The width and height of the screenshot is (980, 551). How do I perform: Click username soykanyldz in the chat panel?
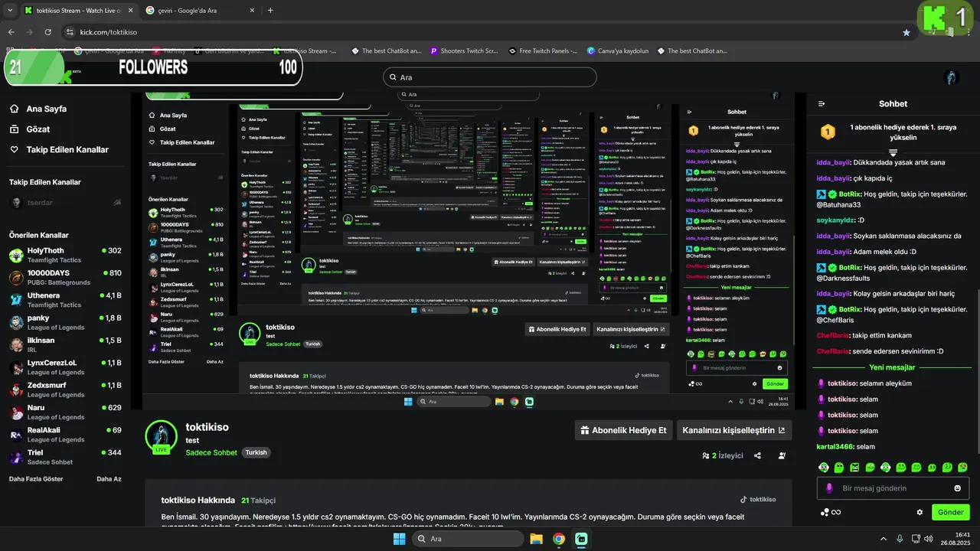tap(835, 220)
